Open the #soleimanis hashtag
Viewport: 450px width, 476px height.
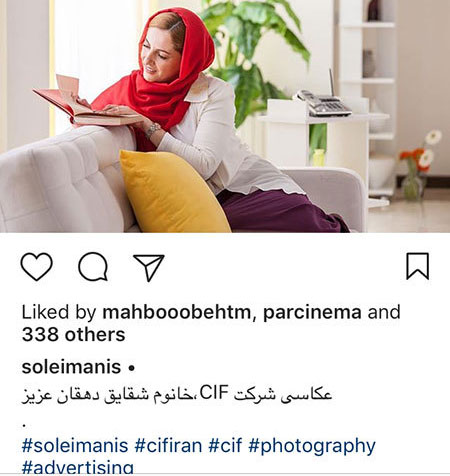click(75, 446)
